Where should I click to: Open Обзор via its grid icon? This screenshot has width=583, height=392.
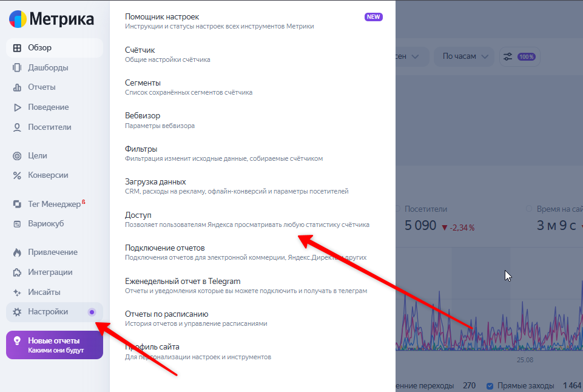17,48
